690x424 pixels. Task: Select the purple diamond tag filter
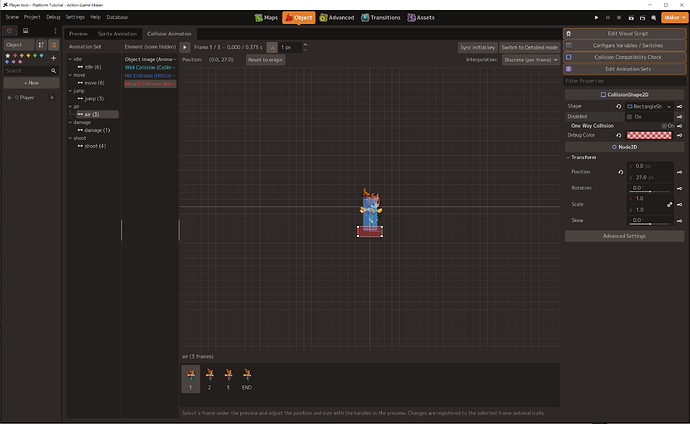click(13, 62)
